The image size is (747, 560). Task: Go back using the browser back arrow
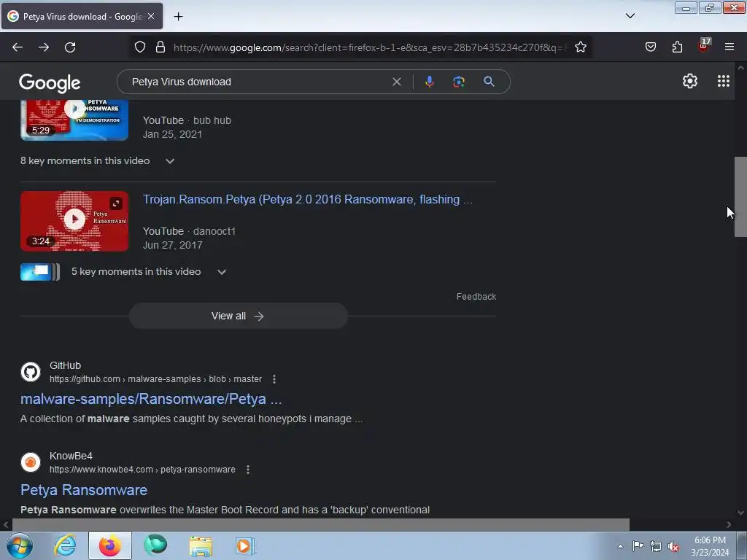tap(18, 47)
